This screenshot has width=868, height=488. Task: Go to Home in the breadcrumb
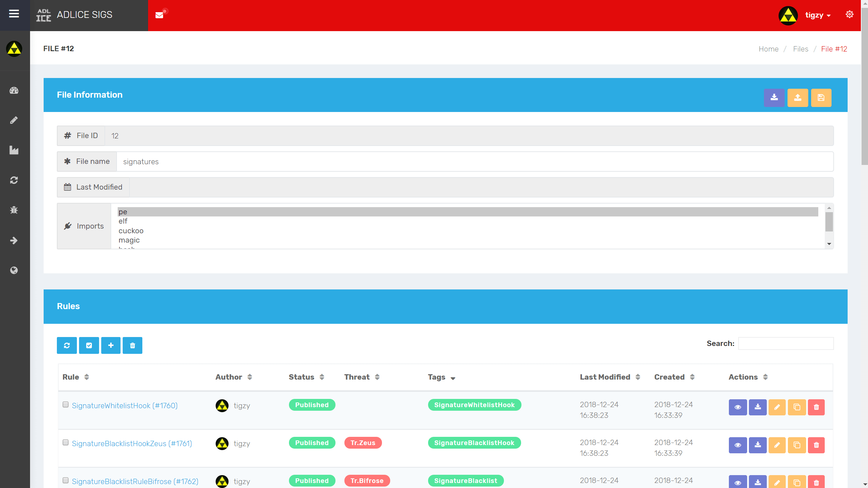[768, 49]
